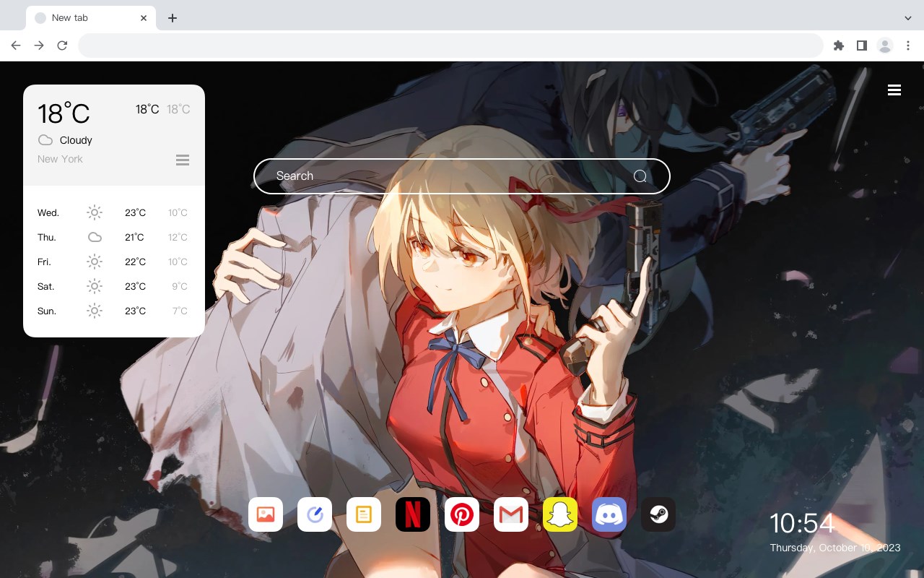
Task: Click the Search input field
Action: 462,176
